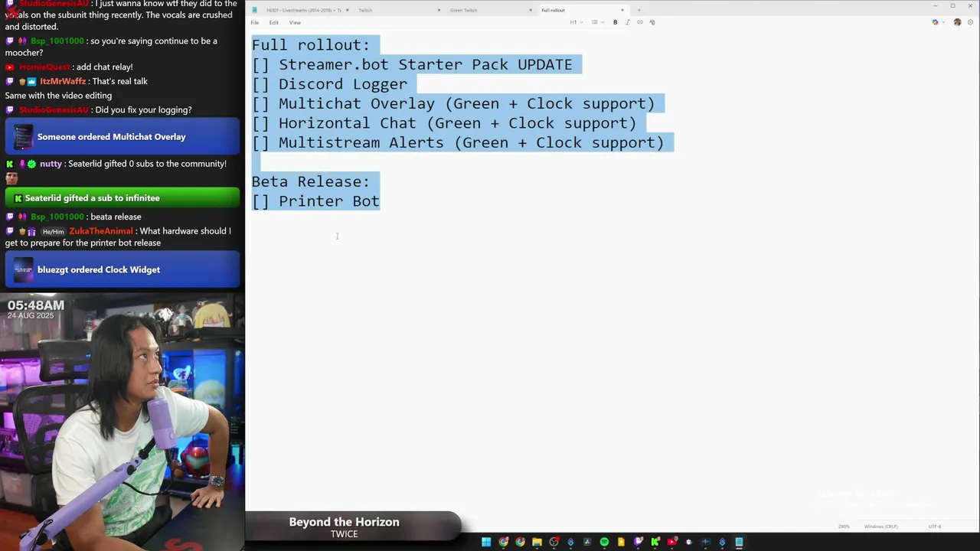Close the Full rollout tab
This screenshot has height=551, width=980.
click(622, 10)
